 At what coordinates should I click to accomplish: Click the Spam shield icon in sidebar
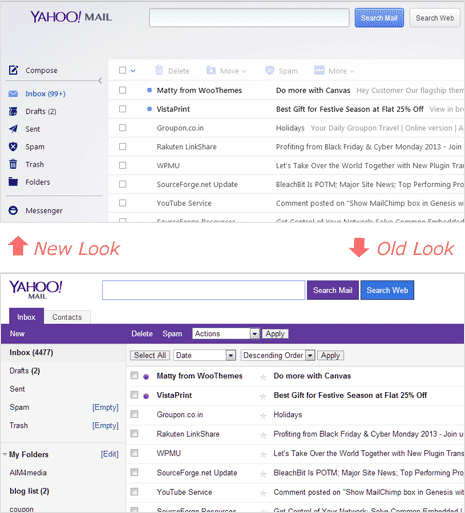pos(13,147)
